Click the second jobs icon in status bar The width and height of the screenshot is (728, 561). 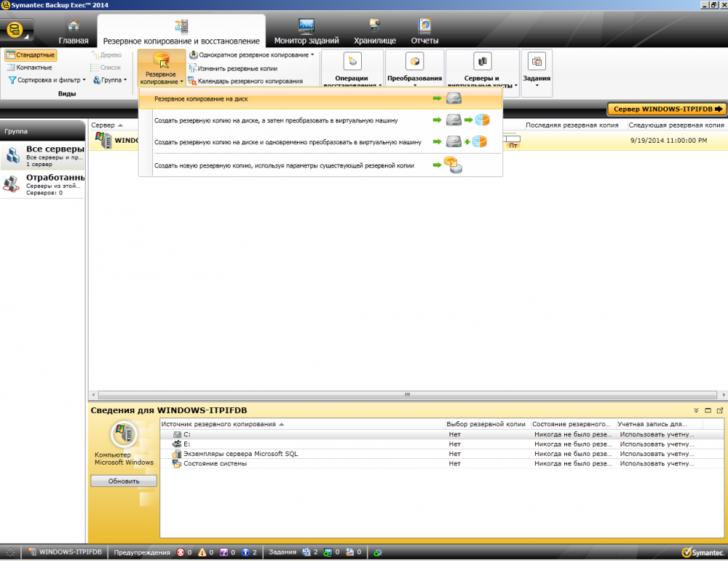tap(328, 552)
